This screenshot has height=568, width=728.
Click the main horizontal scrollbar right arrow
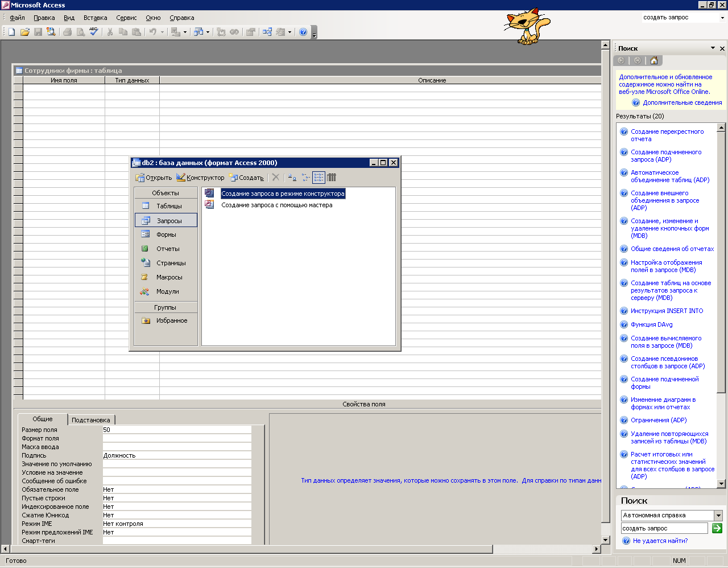597,549
